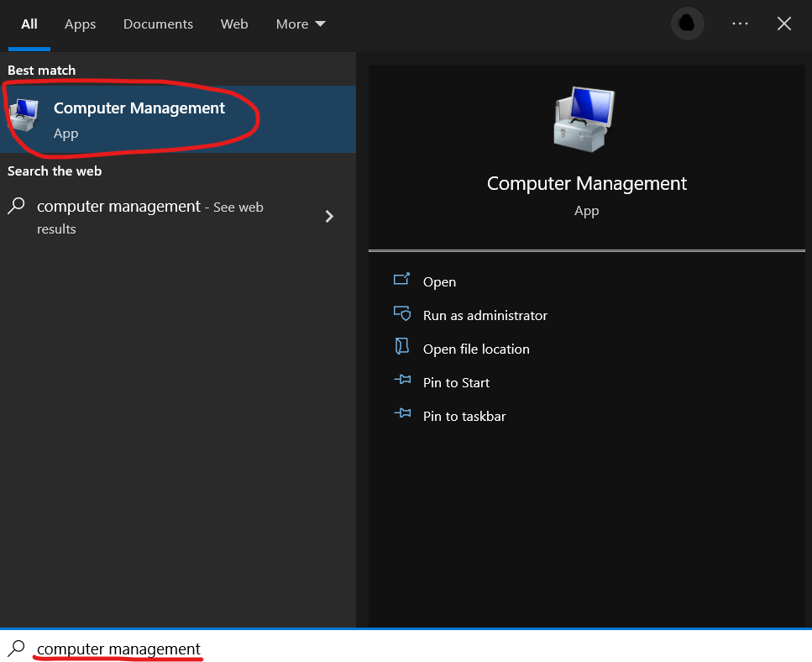Select the Web search tab
This screenshot has height=662, width=812.
point(234,24)
